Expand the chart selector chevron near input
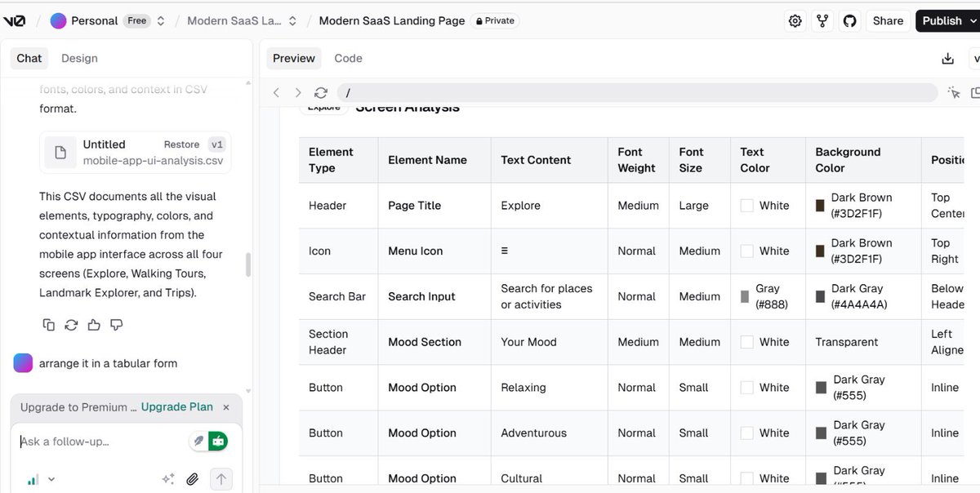This screenshot has width=980, height=493. [51, 479]
